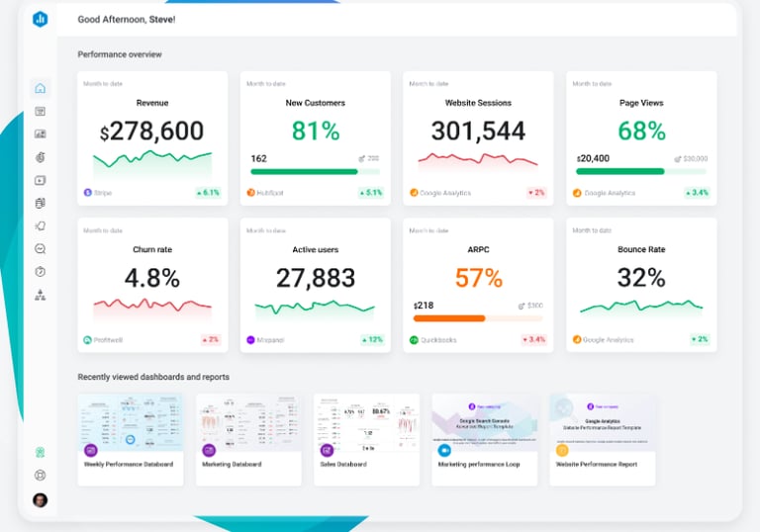Click the 57% ARPC value
The width and height of the screenshot is (760, 532).
pyautogui.click(x=479, y=278)
